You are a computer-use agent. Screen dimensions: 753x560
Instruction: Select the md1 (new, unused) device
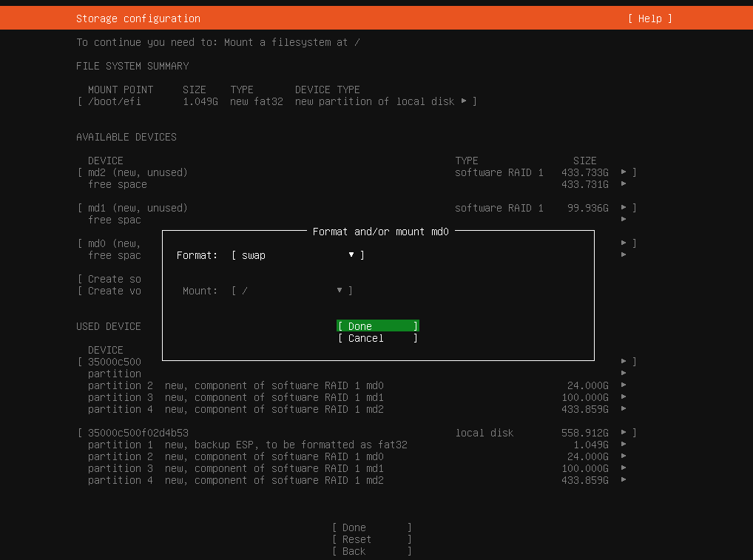click(x=138, y=208)
